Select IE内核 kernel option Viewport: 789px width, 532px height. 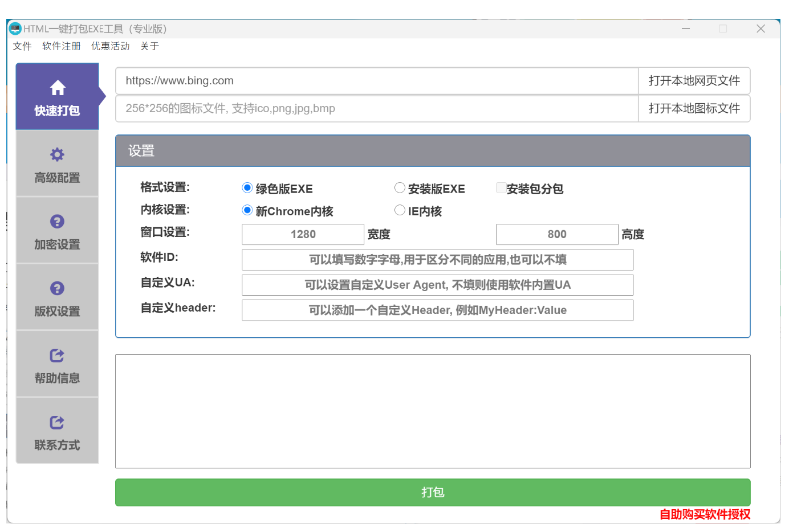tap(400, 210)
